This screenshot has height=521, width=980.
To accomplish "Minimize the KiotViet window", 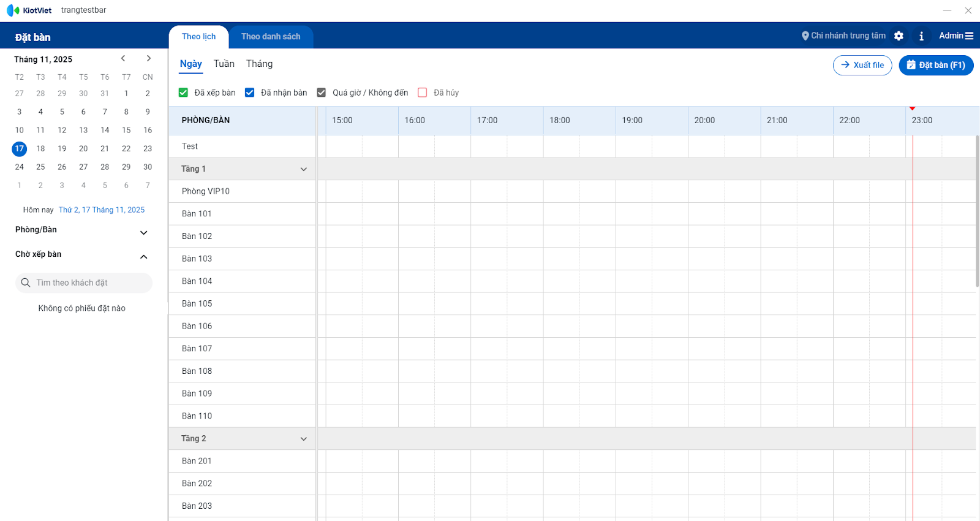I will (x=947, y=10).
